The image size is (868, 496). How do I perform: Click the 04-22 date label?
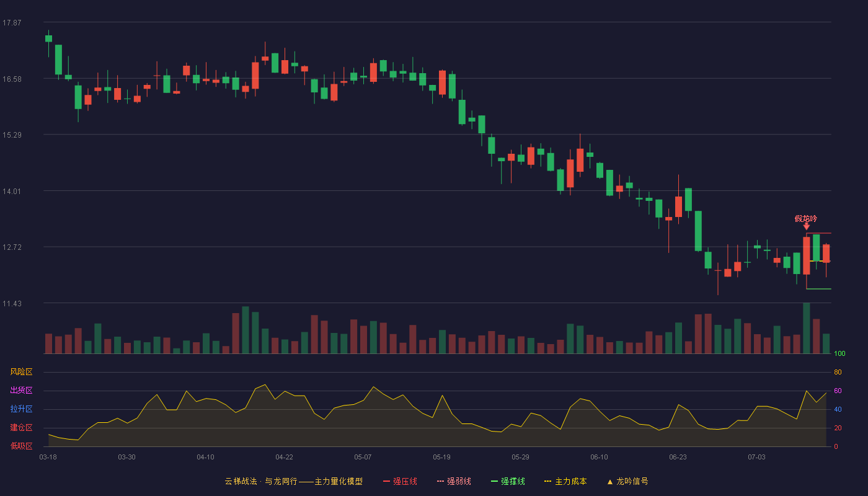284,457
